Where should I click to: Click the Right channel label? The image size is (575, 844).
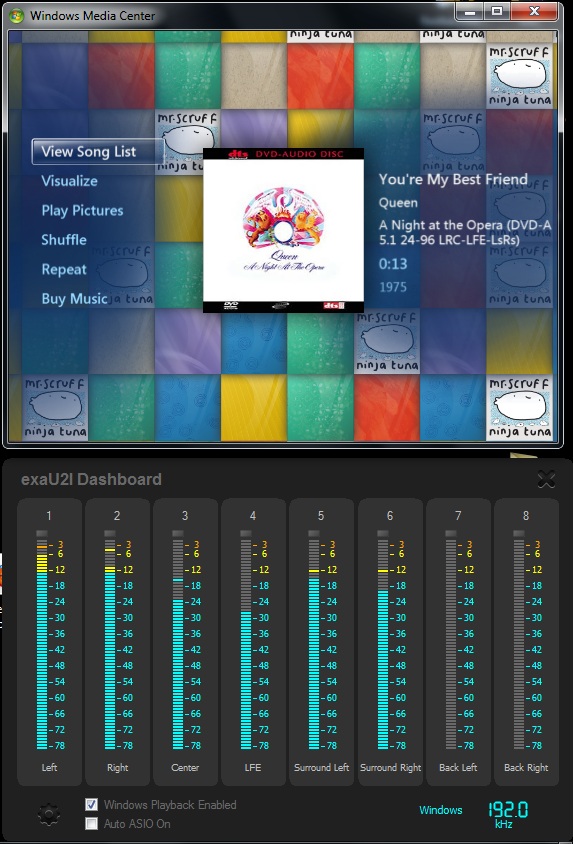pyautogui.click(x=117, y=768)
